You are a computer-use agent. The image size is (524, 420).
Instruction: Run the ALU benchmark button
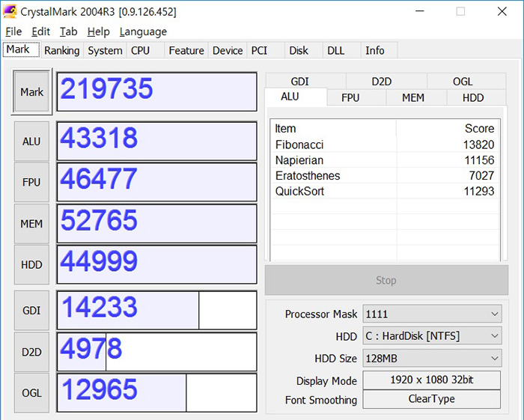31,141
